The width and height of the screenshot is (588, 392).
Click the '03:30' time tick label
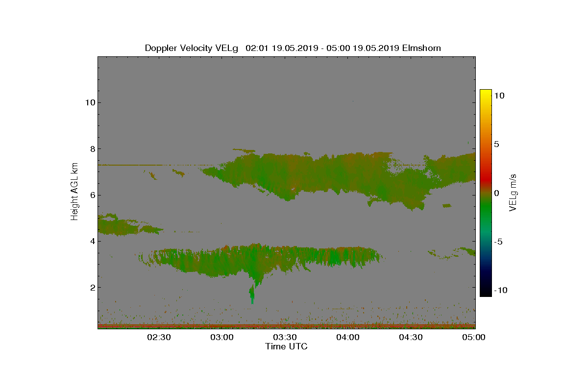(x=285, y=338)
